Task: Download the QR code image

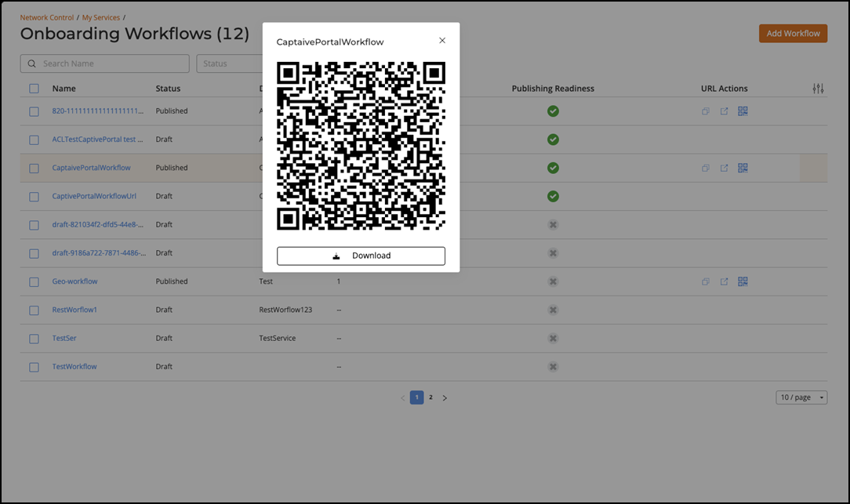Action: click(361, 256)
